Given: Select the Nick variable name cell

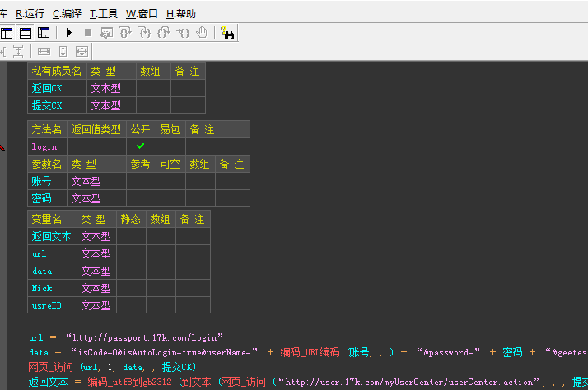Looking at the screenshot, I should (52, 288).
